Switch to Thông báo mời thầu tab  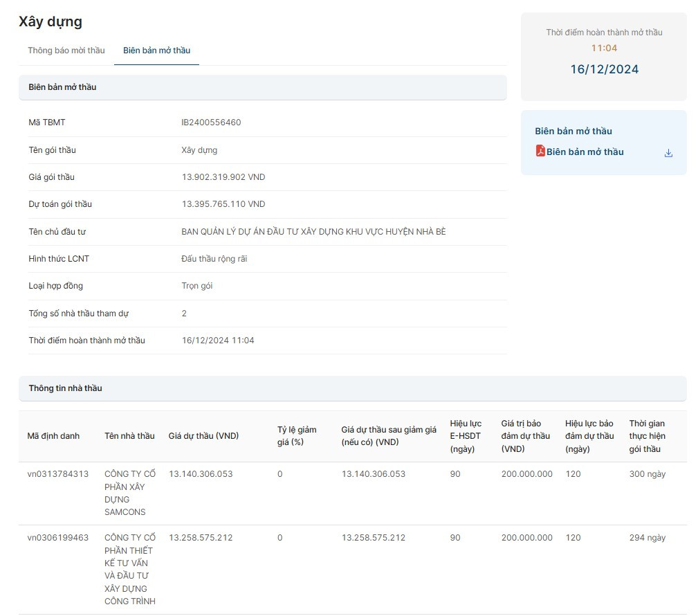point(66,51)
